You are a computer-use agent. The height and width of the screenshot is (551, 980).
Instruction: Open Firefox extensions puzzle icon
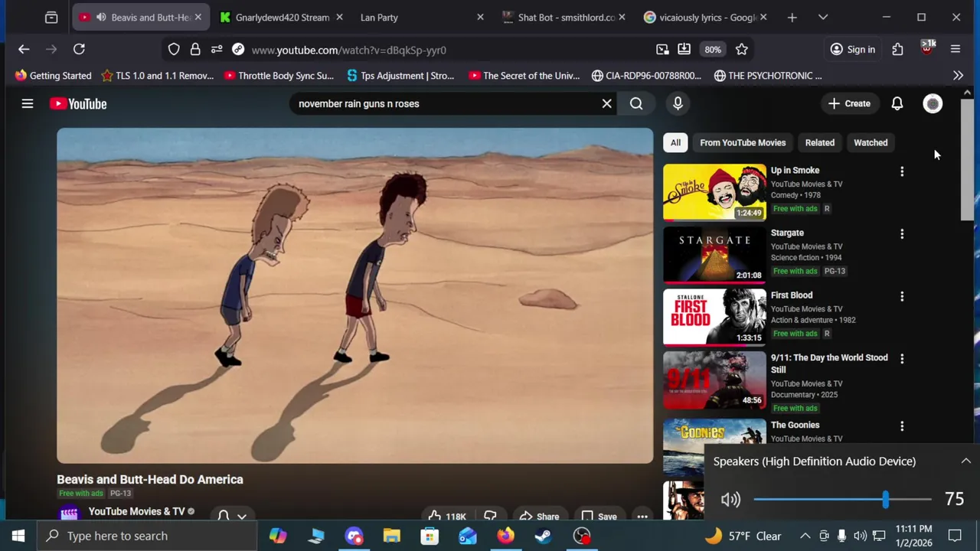(x=897, y=49)
